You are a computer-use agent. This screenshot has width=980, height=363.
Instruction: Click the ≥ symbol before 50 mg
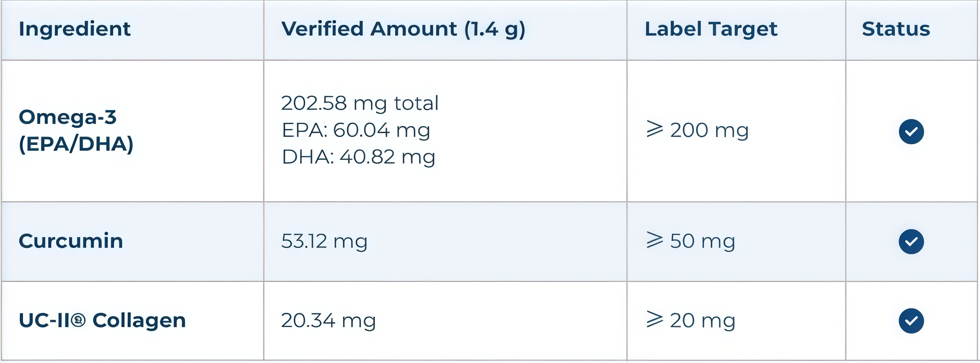coord(654,240)
